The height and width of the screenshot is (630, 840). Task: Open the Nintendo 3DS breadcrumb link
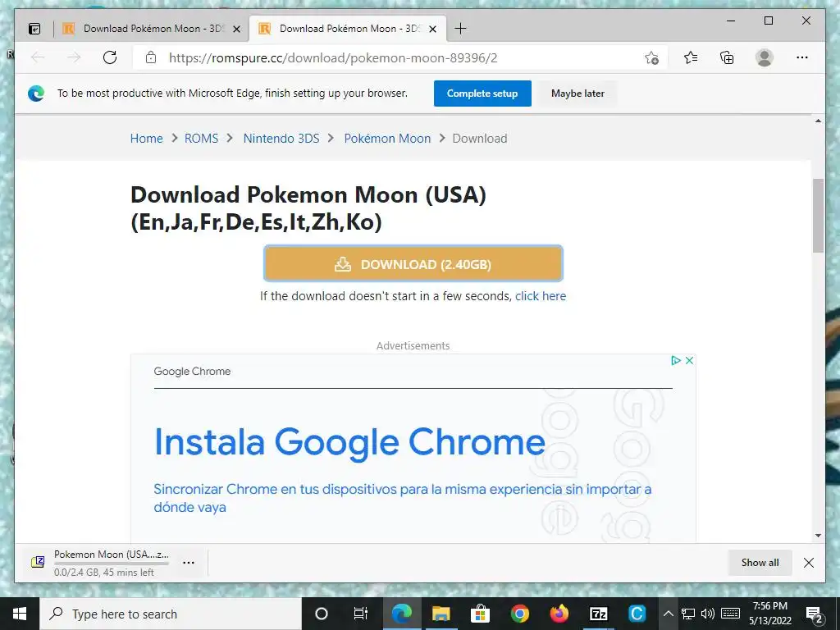click(281, 138)
